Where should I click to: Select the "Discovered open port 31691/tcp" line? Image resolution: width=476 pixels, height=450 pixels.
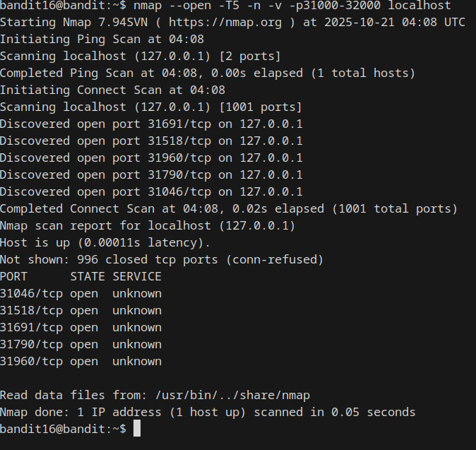(151, 124)
